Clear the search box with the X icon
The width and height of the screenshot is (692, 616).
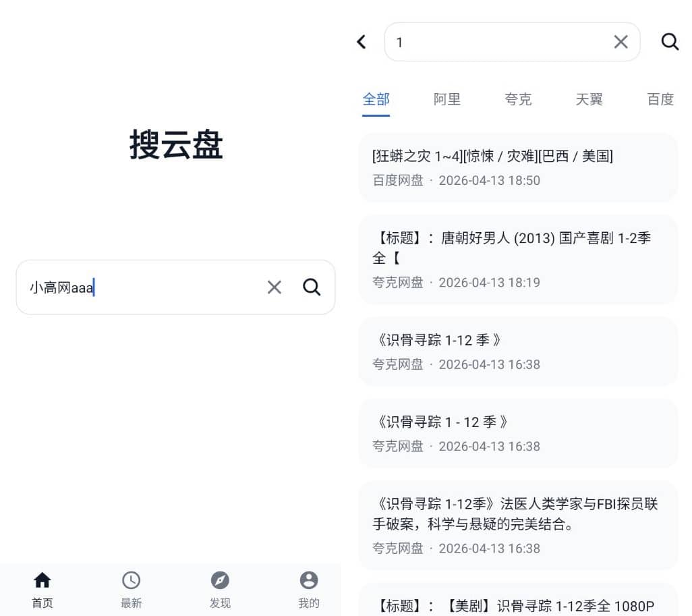(274, 287)
